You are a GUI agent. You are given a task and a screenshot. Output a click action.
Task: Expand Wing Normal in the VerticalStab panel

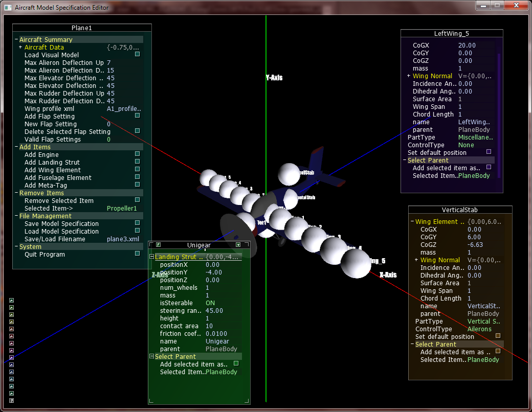click(415, 260)
